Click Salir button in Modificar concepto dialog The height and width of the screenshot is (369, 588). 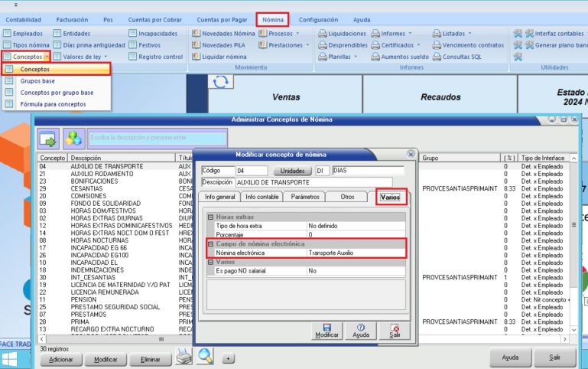[x=395, y=331]
